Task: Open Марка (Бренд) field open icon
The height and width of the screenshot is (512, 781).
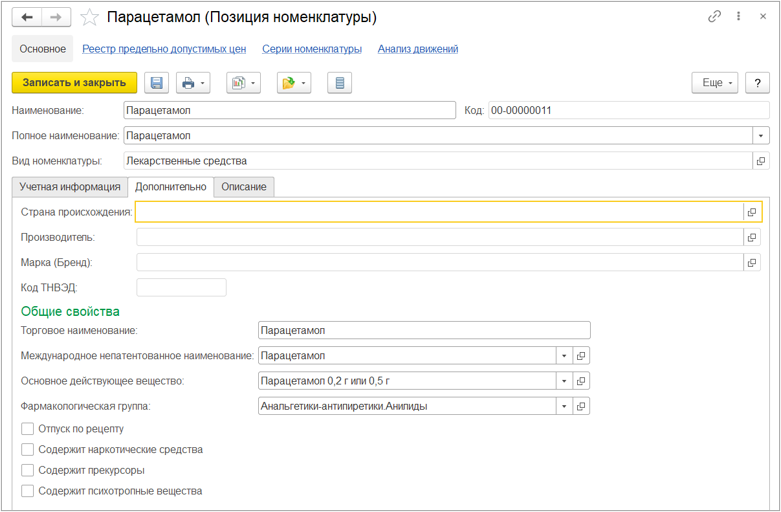Action: click(x=752, y=262)
